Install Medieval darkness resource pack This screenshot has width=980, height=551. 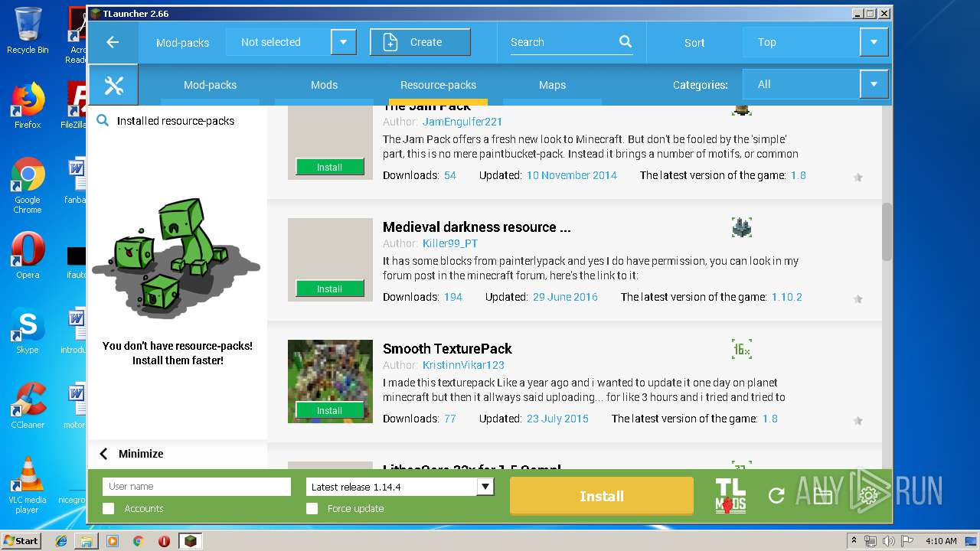(330, 289)
